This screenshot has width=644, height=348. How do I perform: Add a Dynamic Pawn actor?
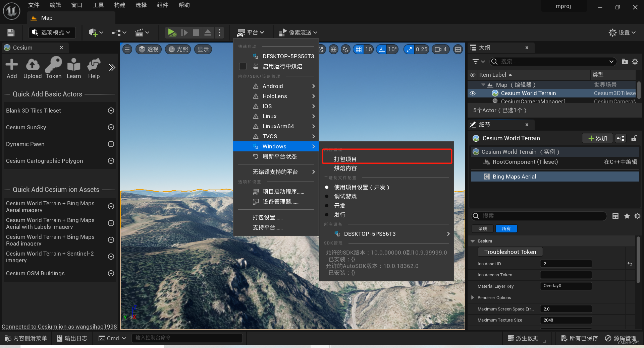111,144
